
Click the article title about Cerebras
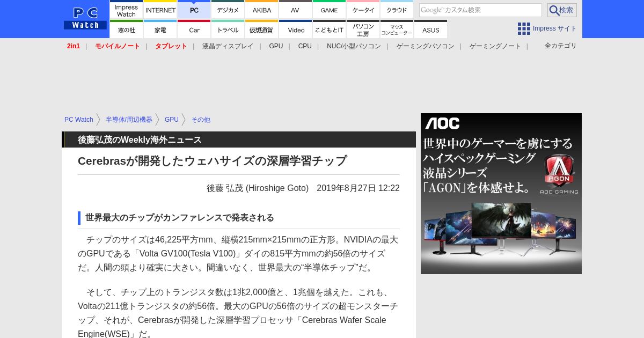click(x=213, y=161)
